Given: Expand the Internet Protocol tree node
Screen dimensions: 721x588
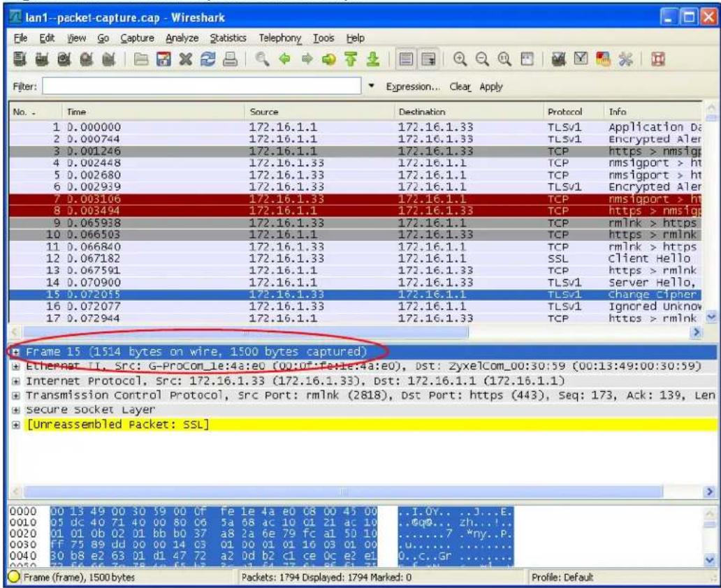Looking at the screenshot, I should [15, 381].
